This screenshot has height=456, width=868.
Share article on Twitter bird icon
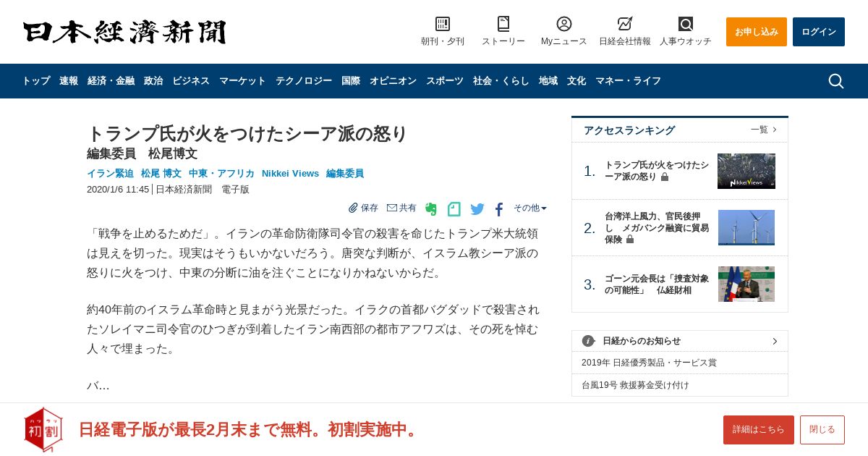[x=477, y=209]
